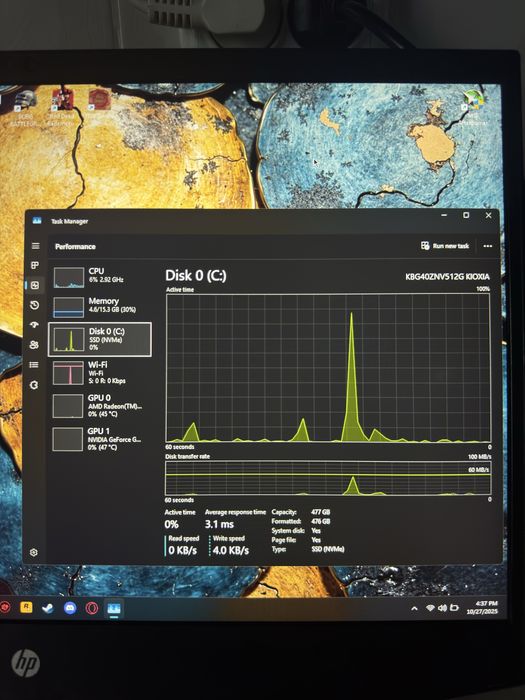Open the App history page icon
The image size is (525, 700).
(x=34, y=305)
